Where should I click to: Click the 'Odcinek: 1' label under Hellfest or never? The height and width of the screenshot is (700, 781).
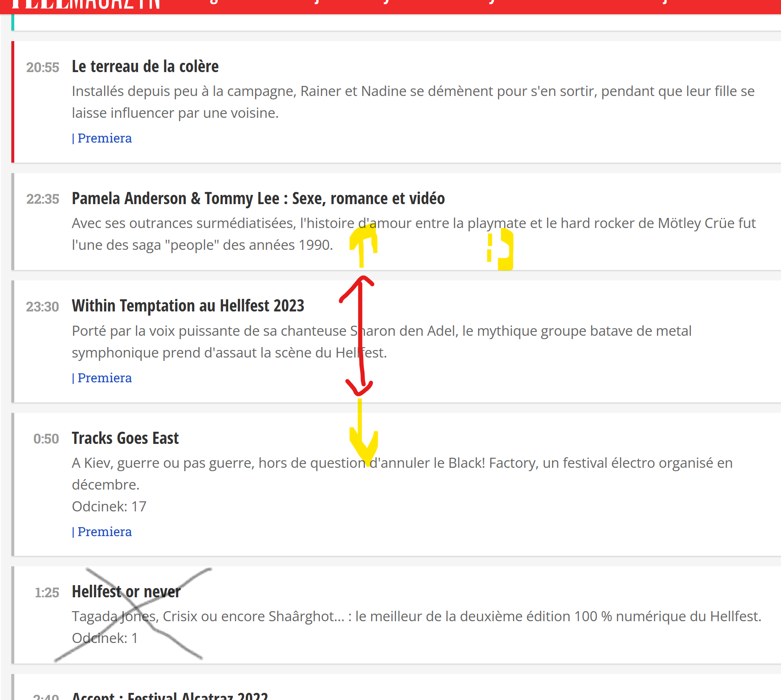click(x=105, y=638)
